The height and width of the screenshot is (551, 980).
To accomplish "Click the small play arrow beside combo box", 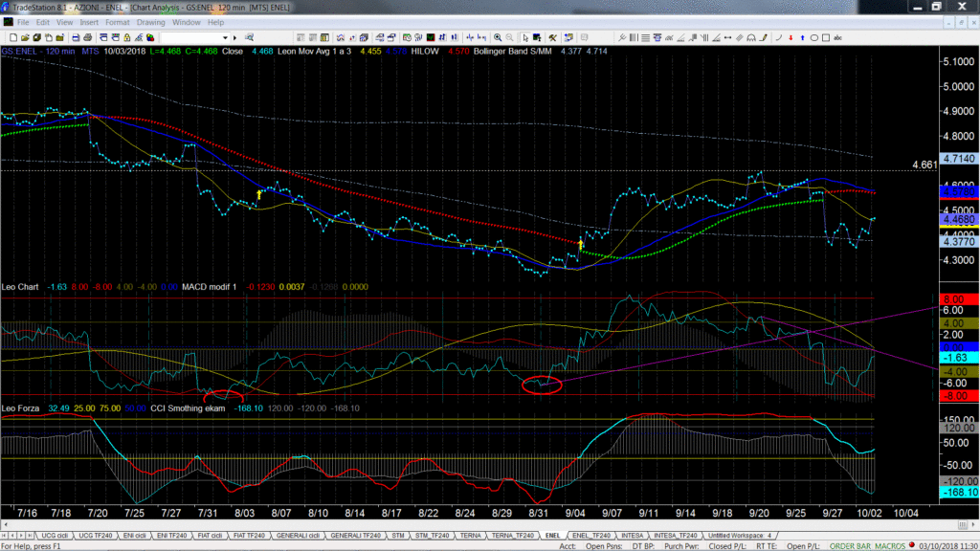I will coord(235,37).
